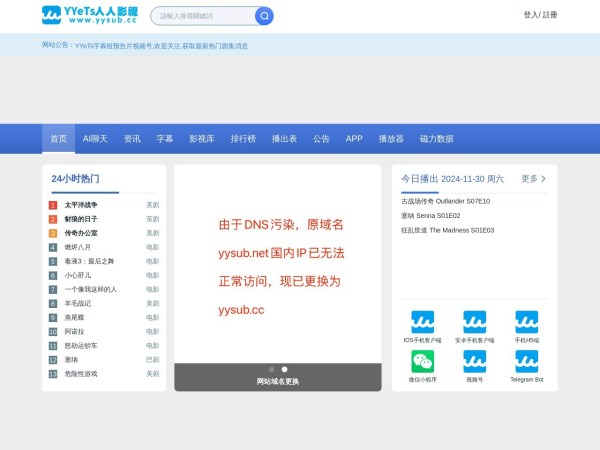The image size is (600, 450).
Task: Click the 登入/註冊 login link
Action: click(x=541, y=15)
